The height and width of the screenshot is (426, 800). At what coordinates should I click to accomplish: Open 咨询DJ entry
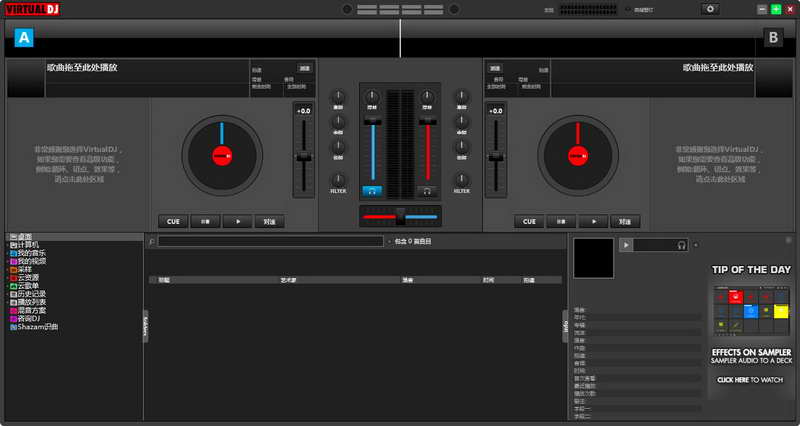point(26,318)
